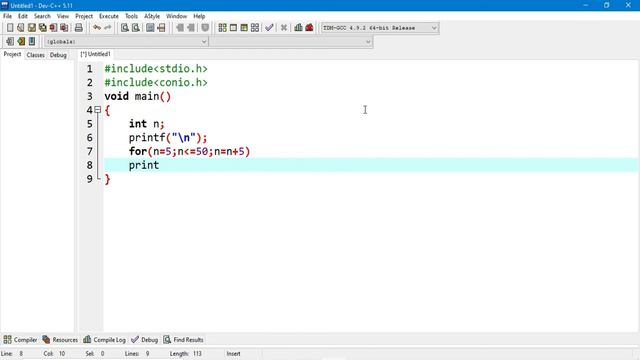Open the View menu

point(63,16)
